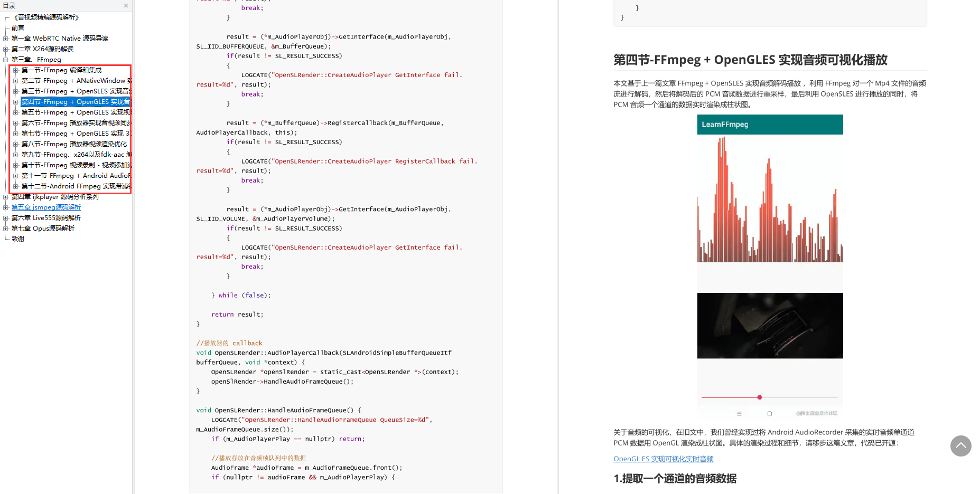
Task: Expand 第十二节-Android FFmpeg 实现带滤 node
Action: pyautogui.click(x=16, y=186)
